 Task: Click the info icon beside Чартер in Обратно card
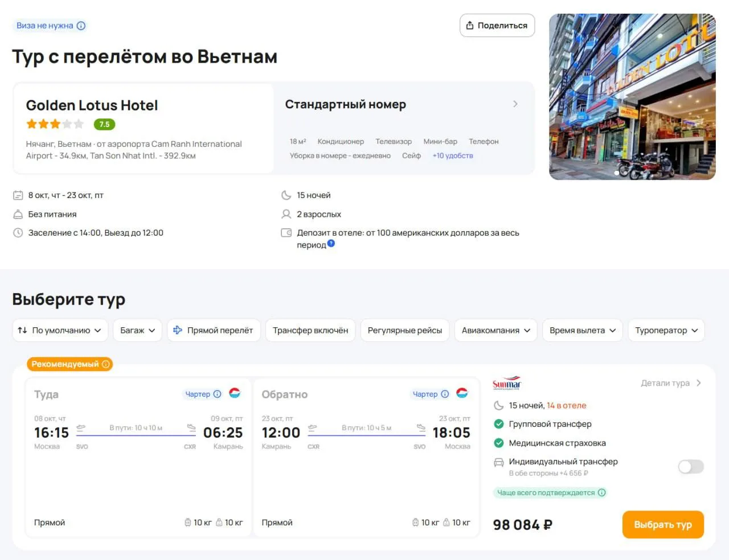(445, 394)
